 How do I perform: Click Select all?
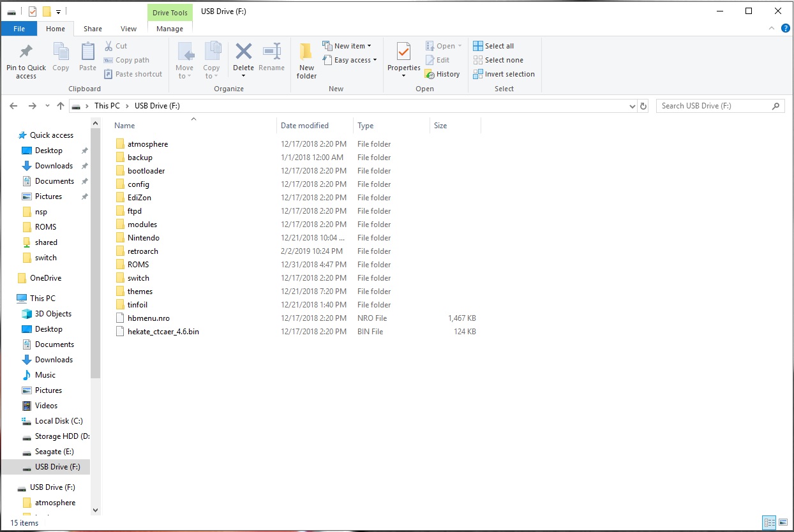tap(493, 46)
